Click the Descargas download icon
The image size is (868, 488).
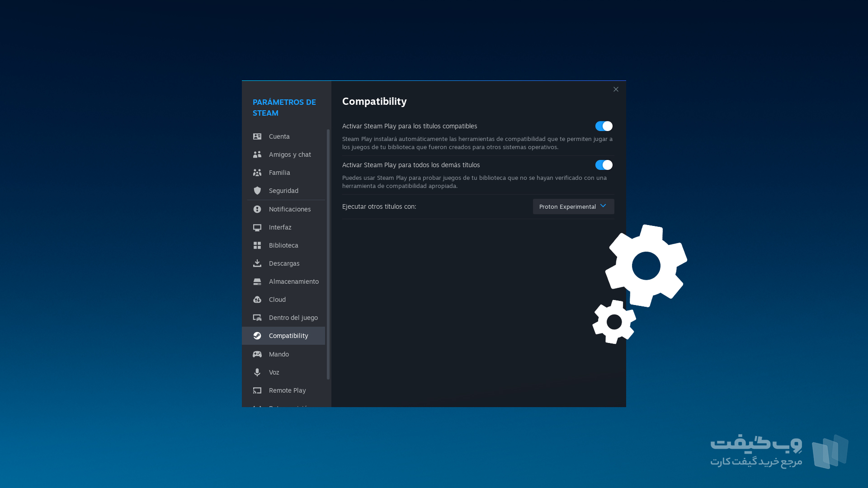tap(257, 263)
